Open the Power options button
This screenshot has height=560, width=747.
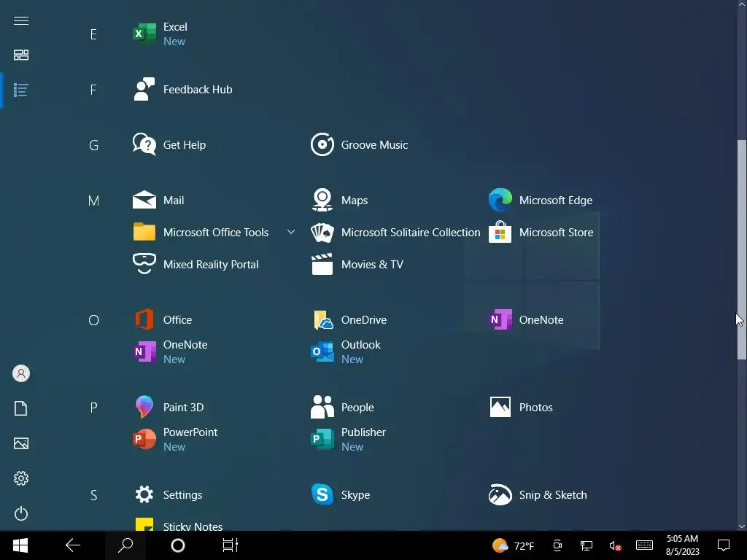(21, 514)
